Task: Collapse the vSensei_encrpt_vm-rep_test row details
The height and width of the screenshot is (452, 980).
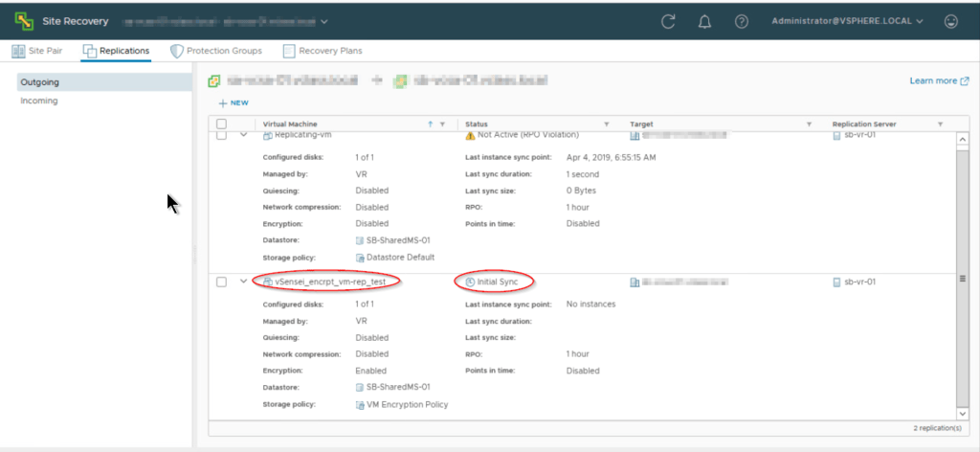Action: click(x=244, y=282)
